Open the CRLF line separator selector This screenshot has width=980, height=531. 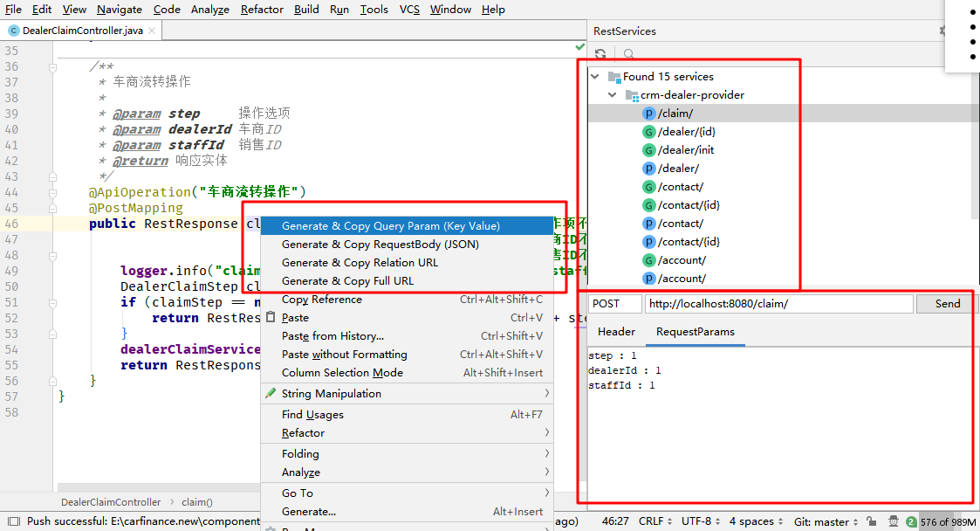[x=655, y=521]
